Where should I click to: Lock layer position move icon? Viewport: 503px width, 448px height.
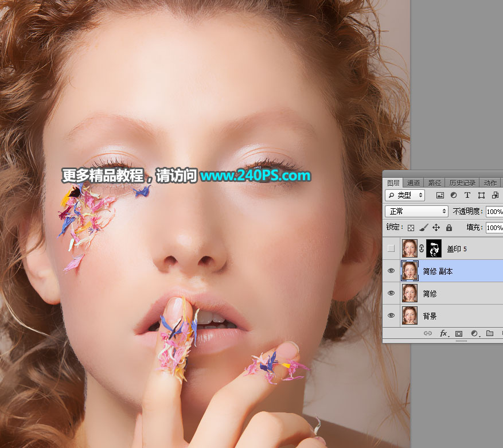(x=436, y=228)
